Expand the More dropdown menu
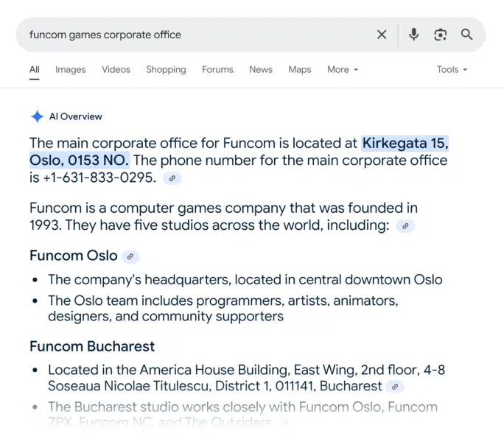504x442 pixels. (343, 69)
